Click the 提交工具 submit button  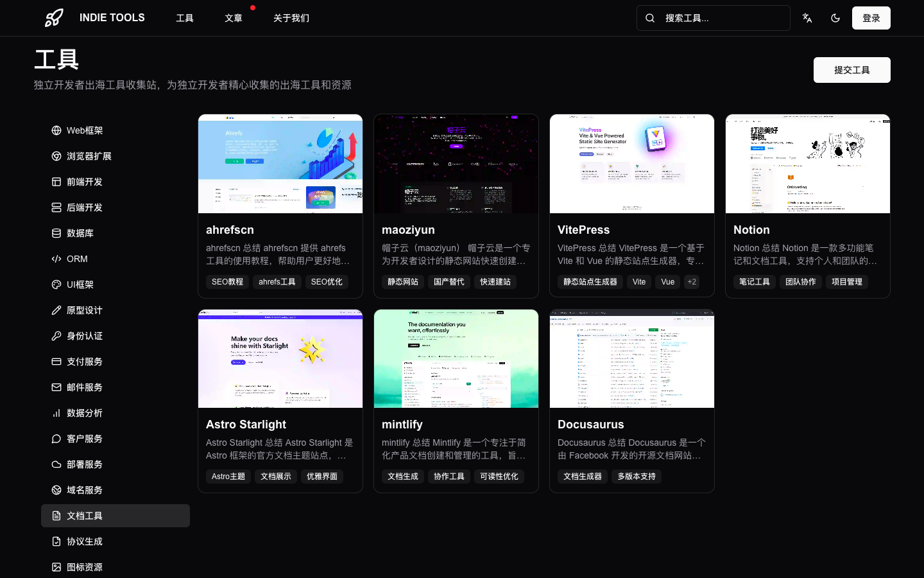(852, 70)
